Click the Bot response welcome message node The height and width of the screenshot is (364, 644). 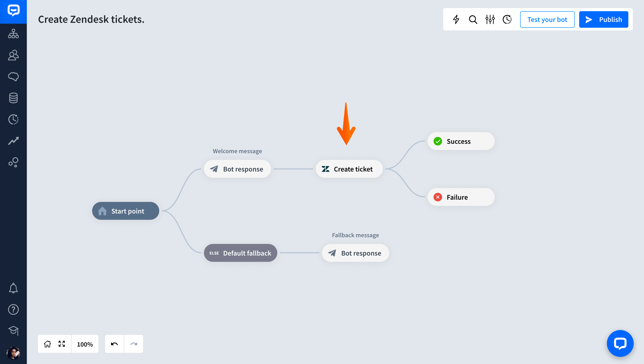click(x=237, y=169)
